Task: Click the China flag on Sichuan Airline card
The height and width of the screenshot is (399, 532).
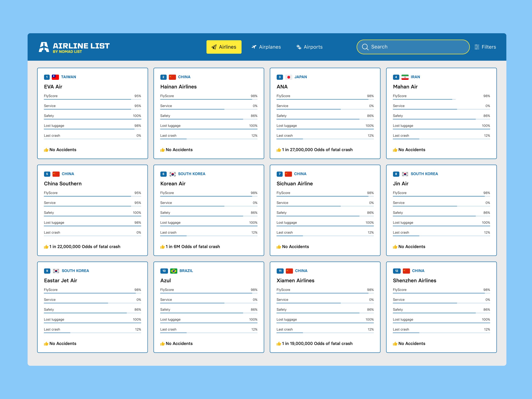Action: (288, 174)
